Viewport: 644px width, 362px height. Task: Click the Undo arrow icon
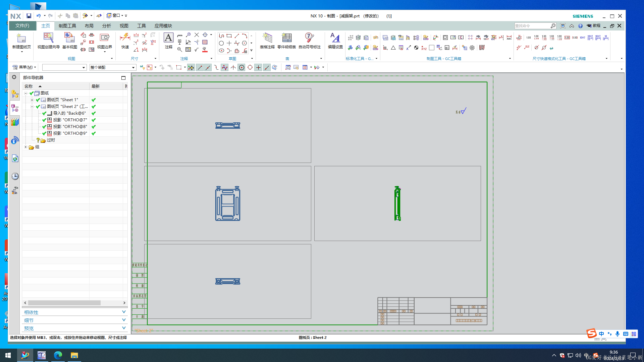coord(39,16)
